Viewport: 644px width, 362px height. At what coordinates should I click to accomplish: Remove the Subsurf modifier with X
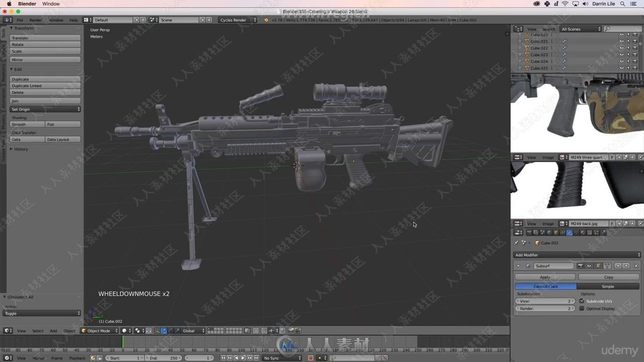(636, 266)
